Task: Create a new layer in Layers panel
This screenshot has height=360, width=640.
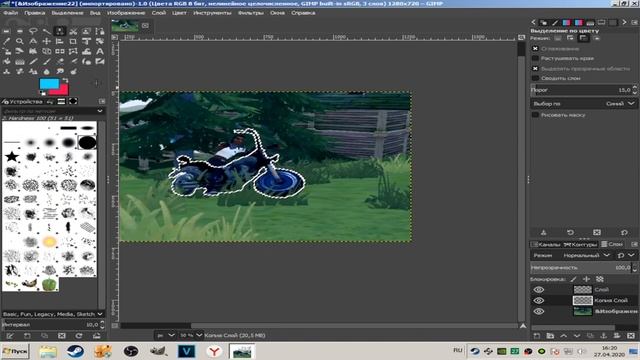Action: coord(537,336)
